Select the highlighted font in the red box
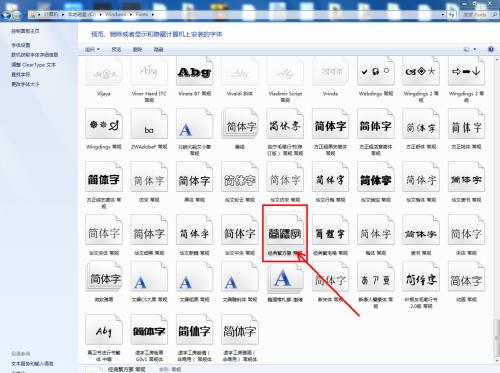This screenshot has width=500, height=373. pyautogui.click(x=285, y=232)
